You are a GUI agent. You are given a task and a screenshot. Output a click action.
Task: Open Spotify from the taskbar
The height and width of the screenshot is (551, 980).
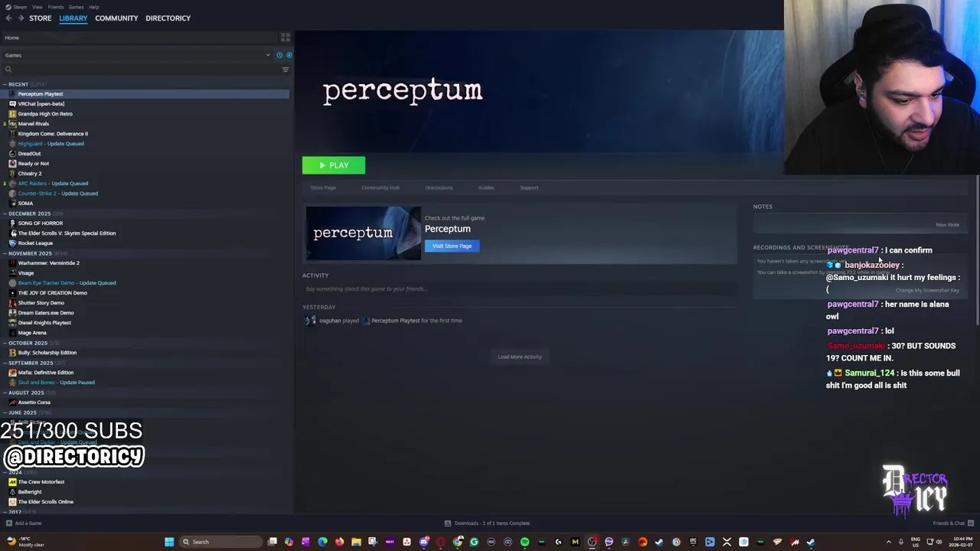pos(524,542)
